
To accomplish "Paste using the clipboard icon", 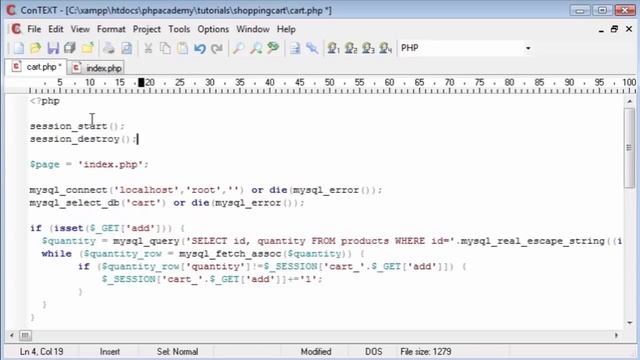I will pyautogui.click(x=182, y=48).
